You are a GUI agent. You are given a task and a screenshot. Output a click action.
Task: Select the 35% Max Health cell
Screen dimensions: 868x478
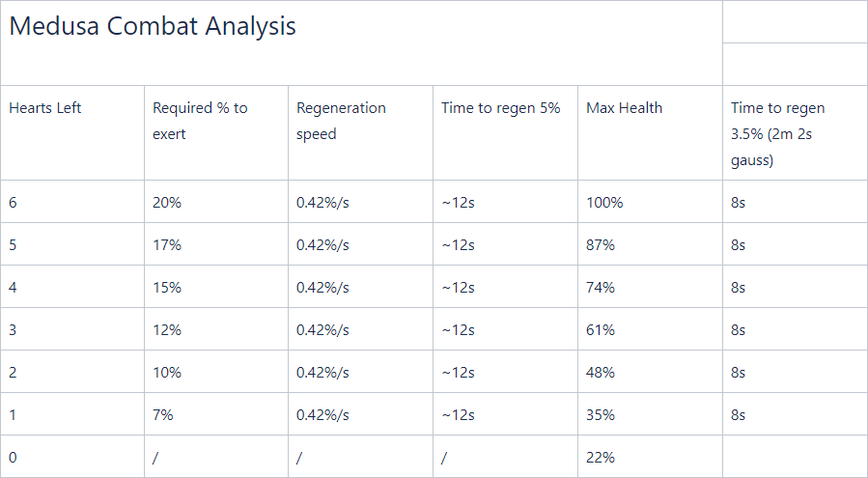(651, 414)
